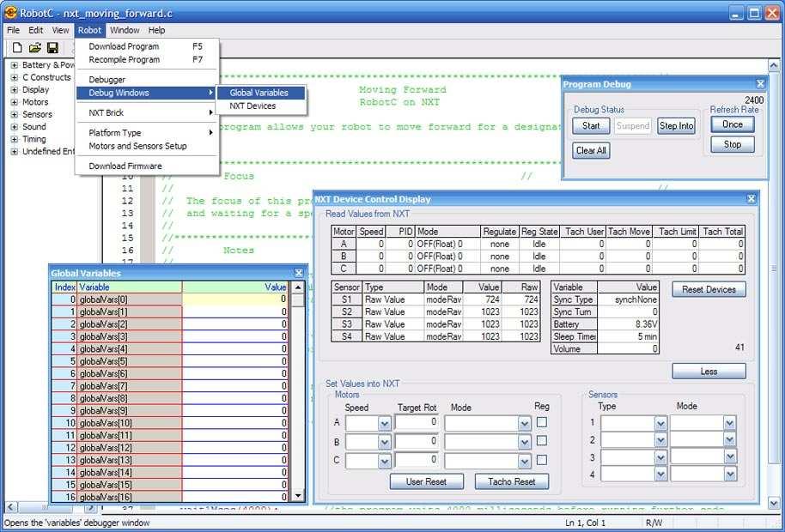Click the Clear All button
The image size is (785, 532).
tap(591, 150)
